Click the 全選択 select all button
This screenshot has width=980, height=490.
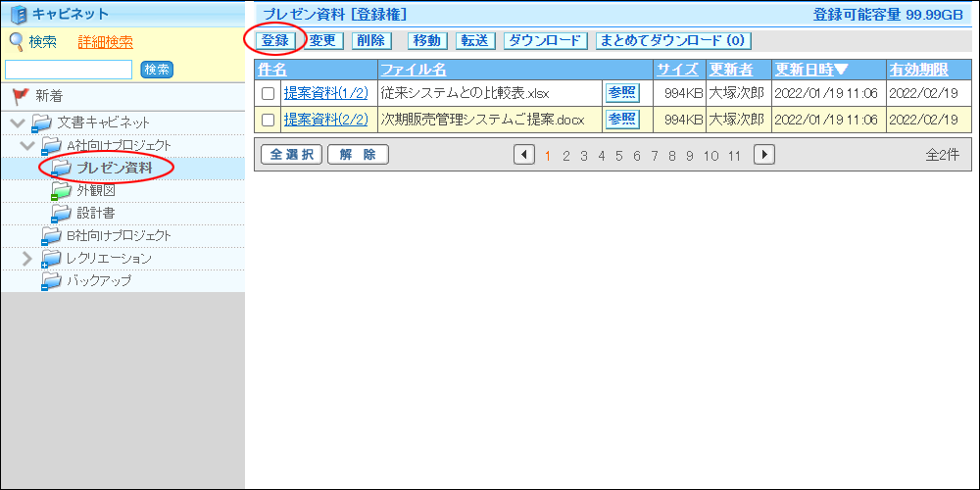(x=291, y=155)
